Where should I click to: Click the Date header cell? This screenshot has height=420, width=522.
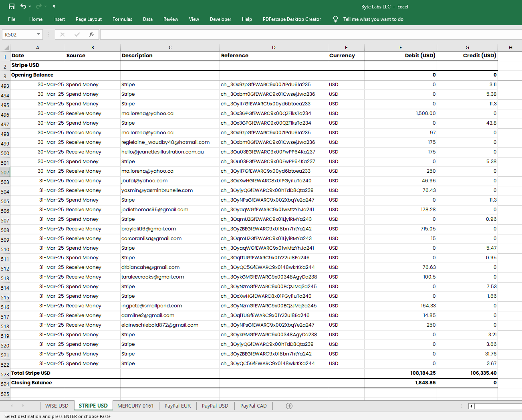coord(38,56)
